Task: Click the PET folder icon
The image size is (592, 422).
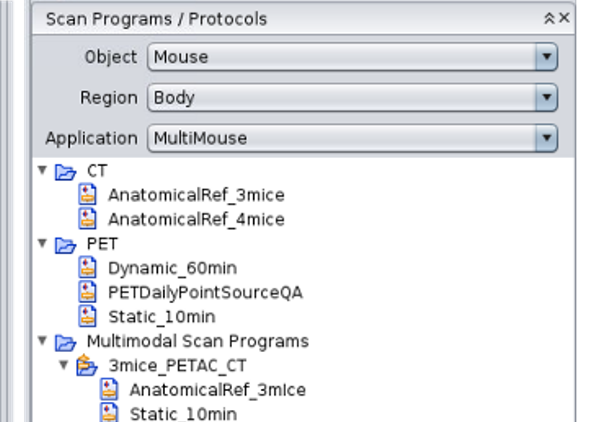Action: (65, 245)
